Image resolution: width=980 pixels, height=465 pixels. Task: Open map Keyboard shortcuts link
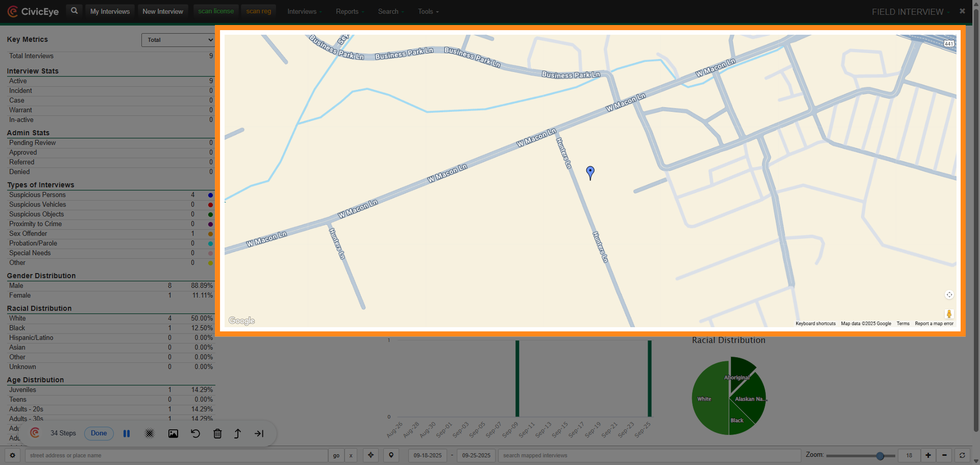[816, 324]
